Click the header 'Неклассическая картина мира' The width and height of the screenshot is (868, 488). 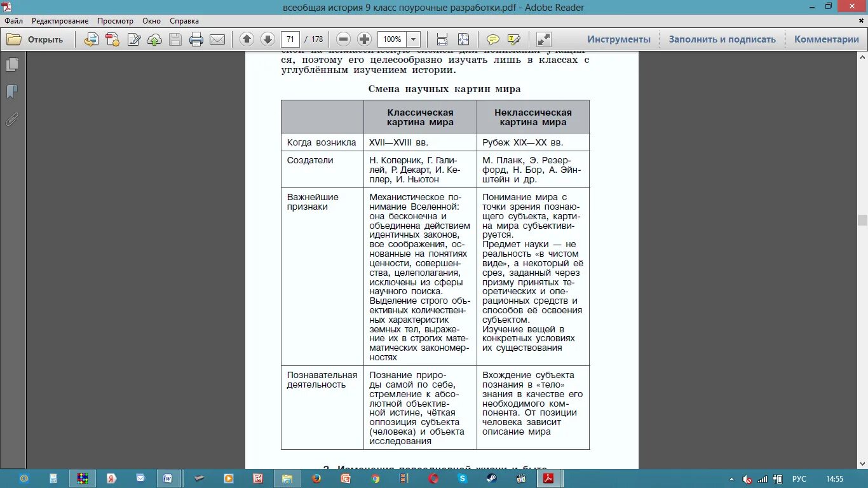click(533, 117)
